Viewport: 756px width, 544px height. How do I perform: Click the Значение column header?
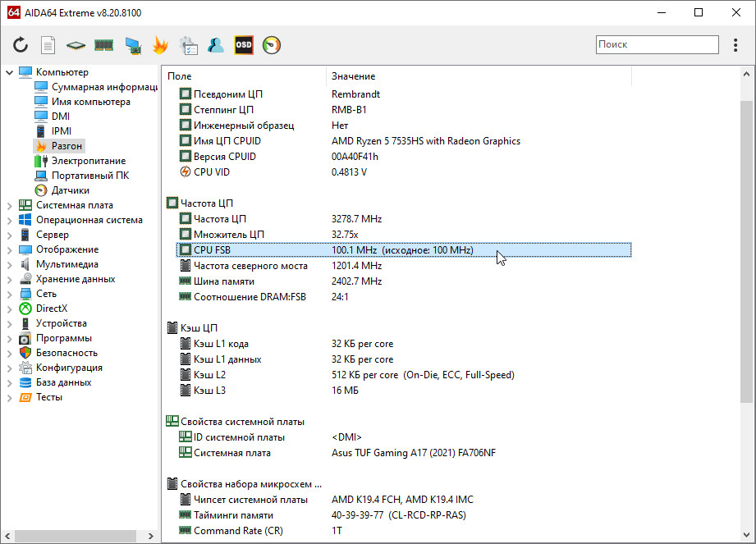point(354,76)
